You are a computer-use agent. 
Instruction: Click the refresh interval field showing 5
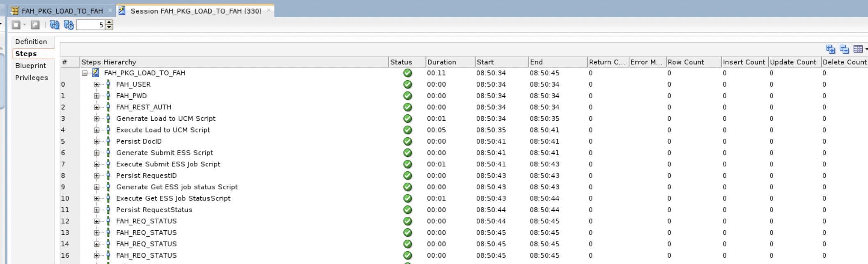click(x=91, y=25)
